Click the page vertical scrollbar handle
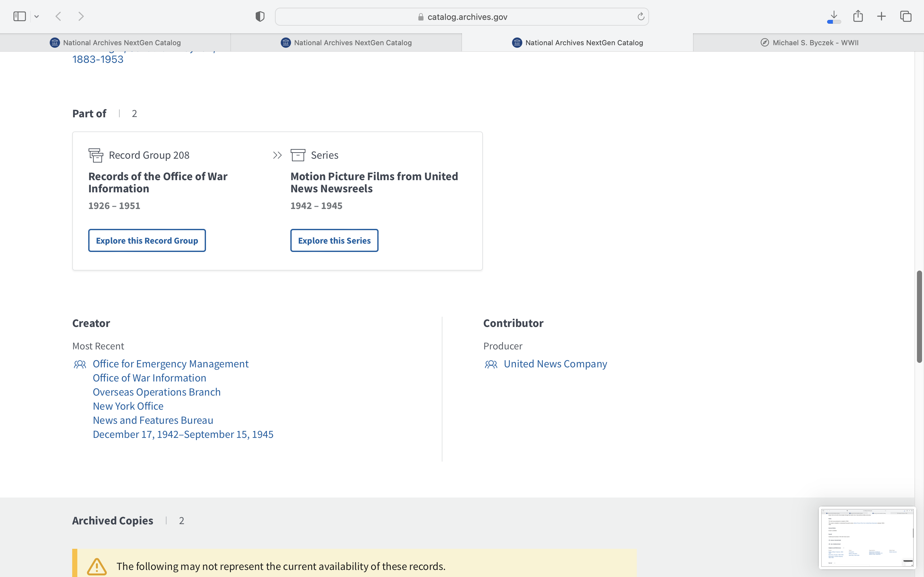924x577 pixels. (x=919, y=317)
